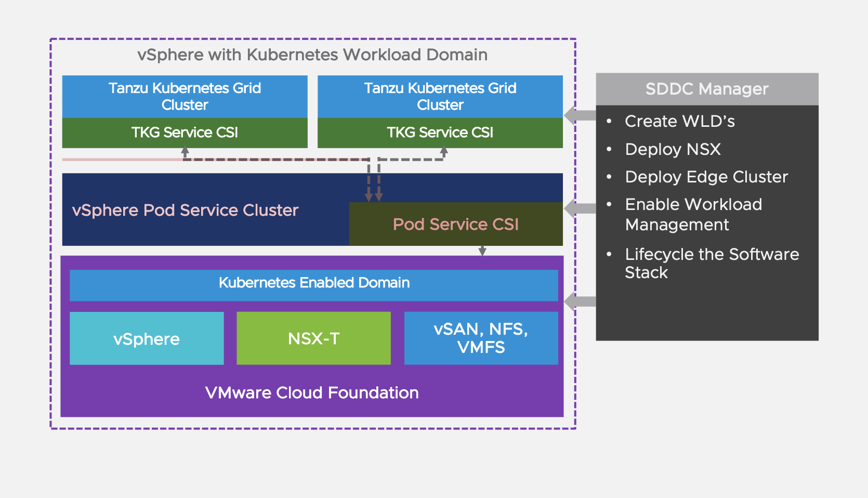Click the Pod Service CSI module
868x498 pixels.
pos(455,224)
